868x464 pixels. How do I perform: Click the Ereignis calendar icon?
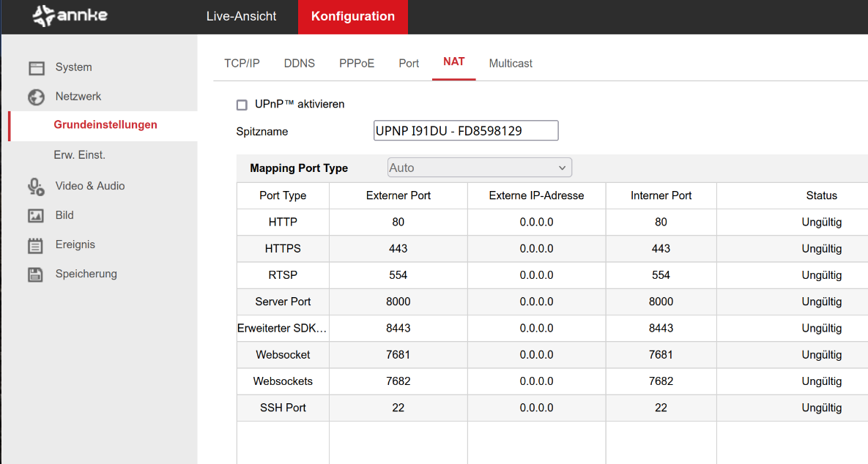(36, 245)
